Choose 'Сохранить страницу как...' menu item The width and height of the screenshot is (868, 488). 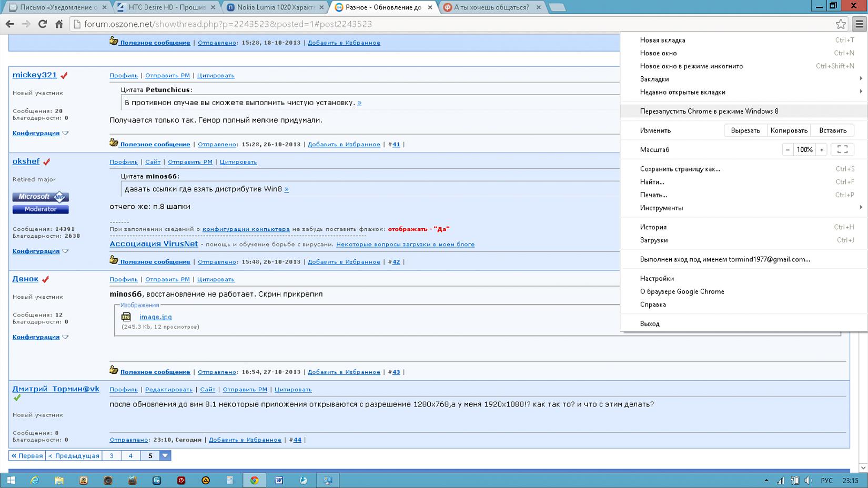click(x=744, y=169)
